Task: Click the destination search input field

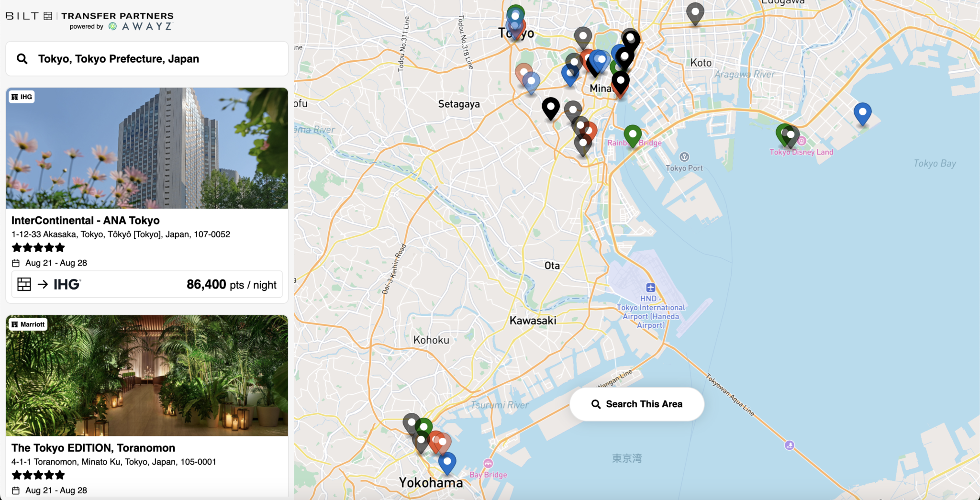Action: click(x=144, y=58)
